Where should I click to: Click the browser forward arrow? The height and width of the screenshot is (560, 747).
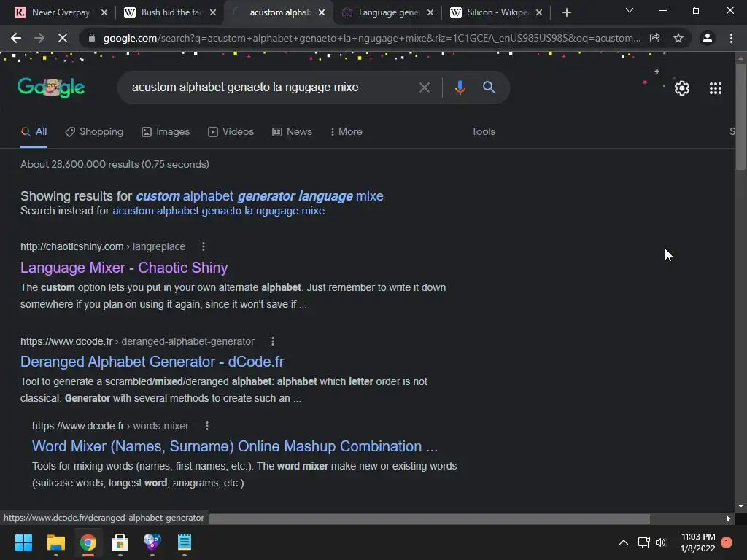39,38
